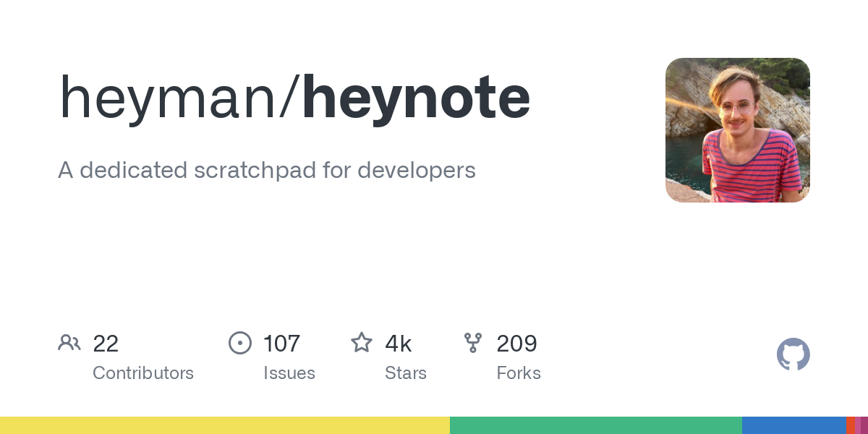Click the '107' issues count
Viewport: 868px width, 434px height.
tap(281, 344)
